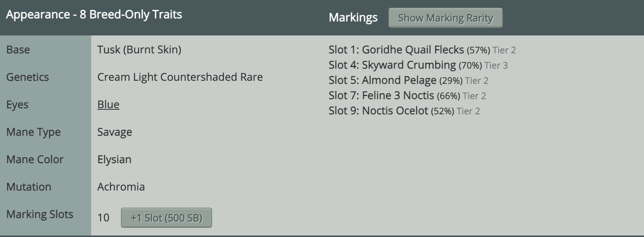The width and height of the screenshot is (644, 237).
Task: Click the Genetics row label
Action: coord(27,77)
